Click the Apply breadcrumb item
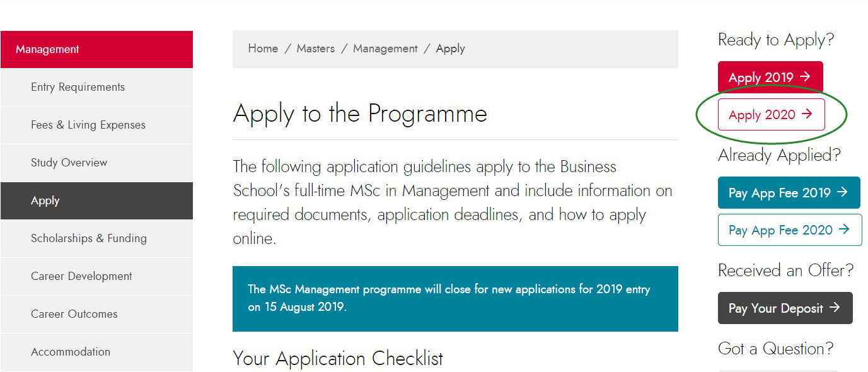The image size is (868, 372). tap(450, 49)
